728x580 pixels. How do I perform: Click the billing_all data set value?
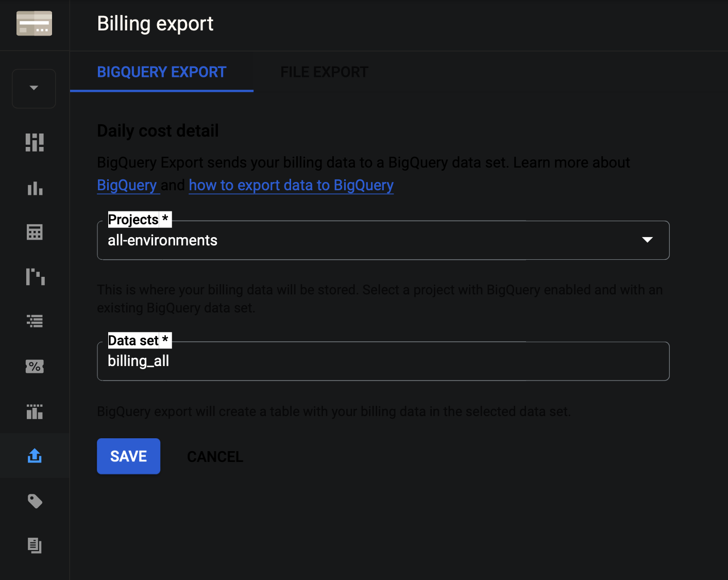point(139,361)
